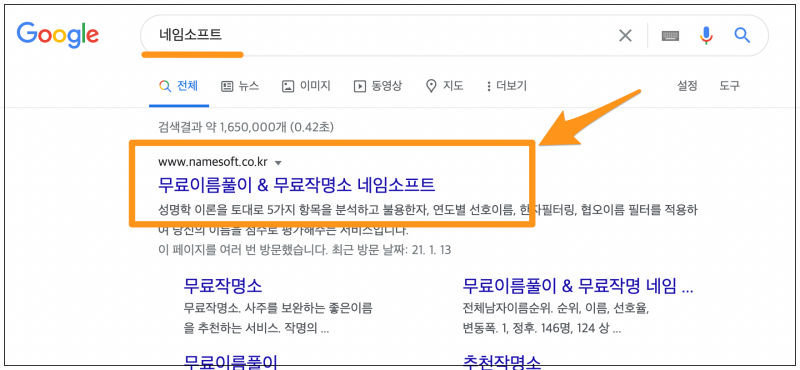800x370 pixels.
Task: Click the 최근 방문 날짜: 21. 1. 13 note
Action: [391, 250]
